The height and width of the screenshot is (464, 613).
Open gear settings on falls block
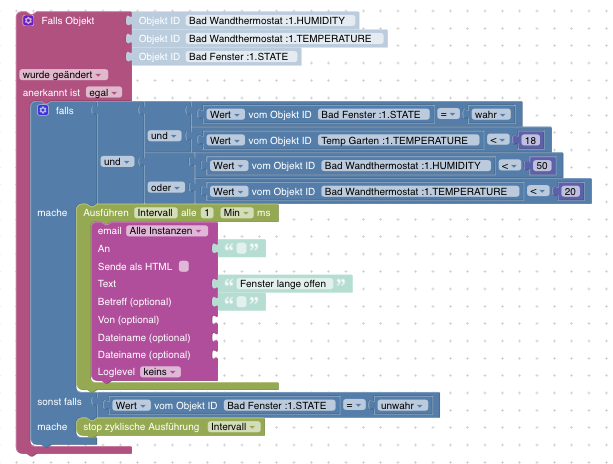point(43,110)
